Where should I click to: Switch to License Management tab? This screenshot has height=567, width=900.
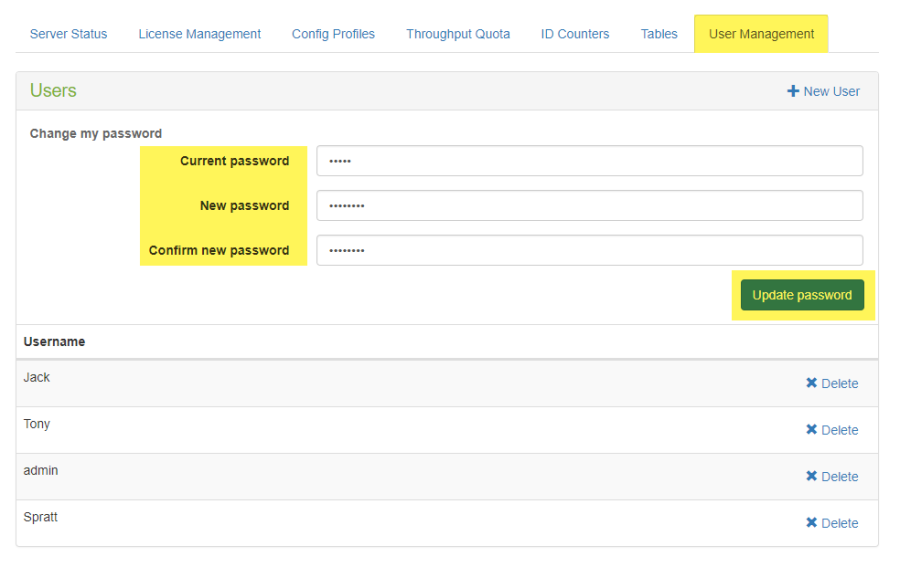199,34
